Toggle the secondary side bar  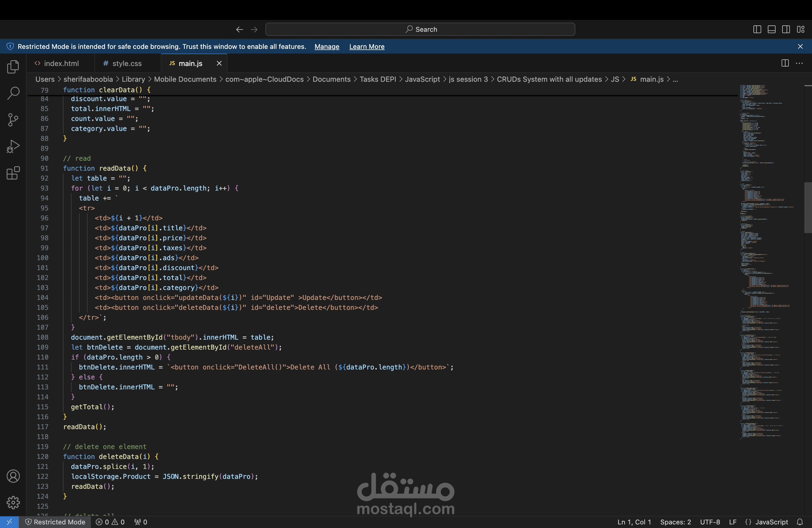pyautogui.click(x=786, y=29)
